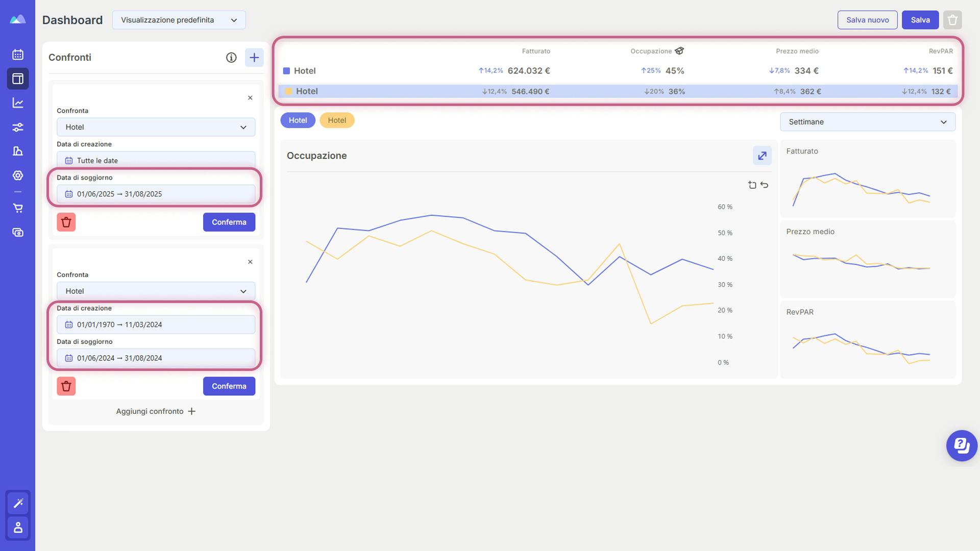Open the help chat bubble
This screenshot has width=980, height=551.
(x=962, y=446)
